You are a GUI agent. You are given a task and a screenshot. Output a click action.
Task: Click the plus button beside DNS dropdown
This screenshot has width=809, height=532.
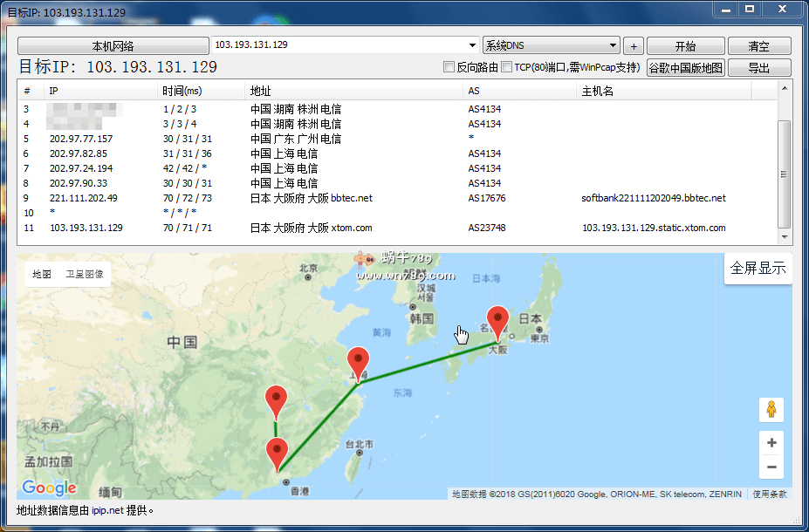click(x=634, y=46)
